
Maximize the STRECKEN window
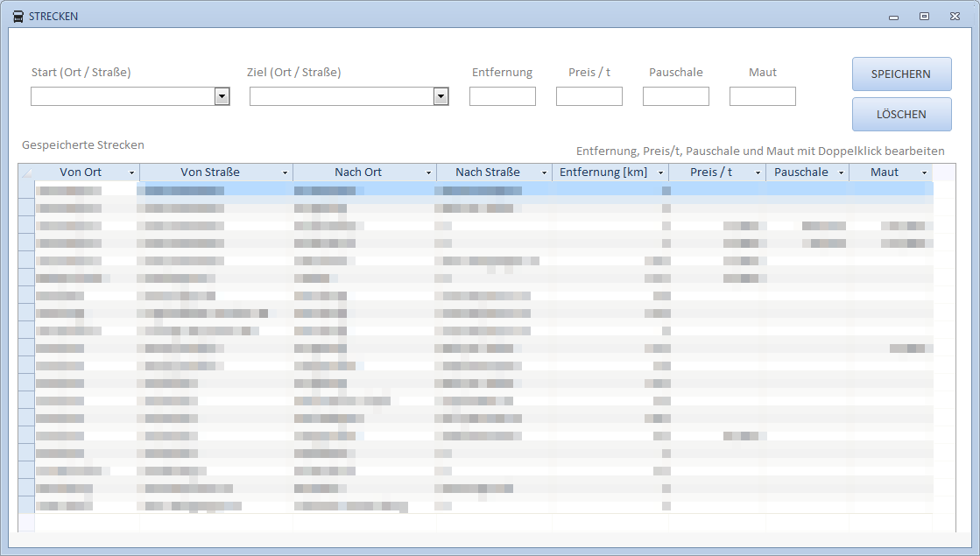point(924,17)
